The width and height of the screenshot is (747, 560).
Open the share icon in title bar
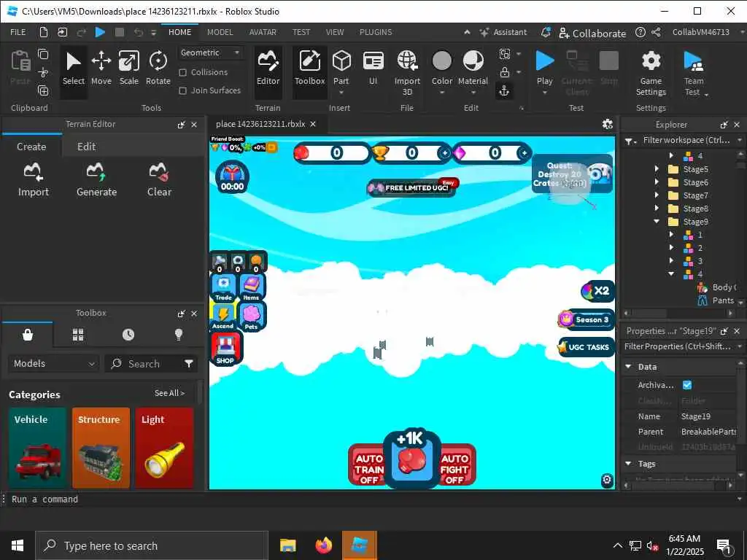tap(656, 32)
